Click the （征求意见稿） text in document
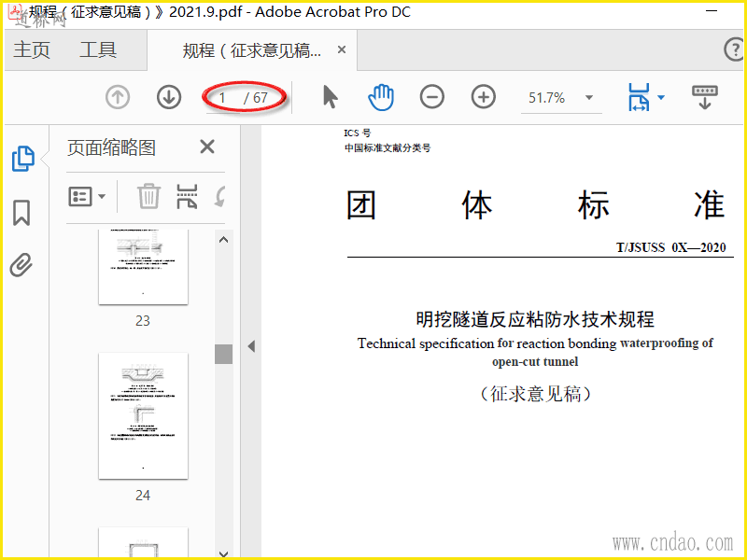This screenshot has width=747, height=560. (535, 394)
